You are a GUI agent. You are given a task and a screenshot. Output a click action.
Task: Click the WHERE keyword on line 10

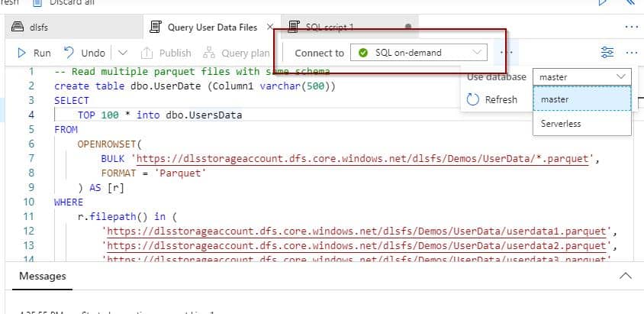[69, 202]
